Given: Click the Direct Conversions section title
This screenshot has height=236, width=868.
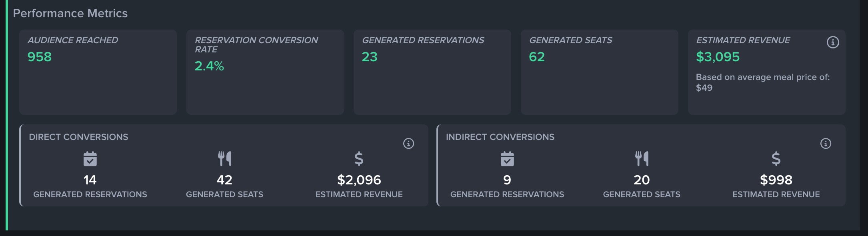Looking at the screenshot, I should [78, 137].
